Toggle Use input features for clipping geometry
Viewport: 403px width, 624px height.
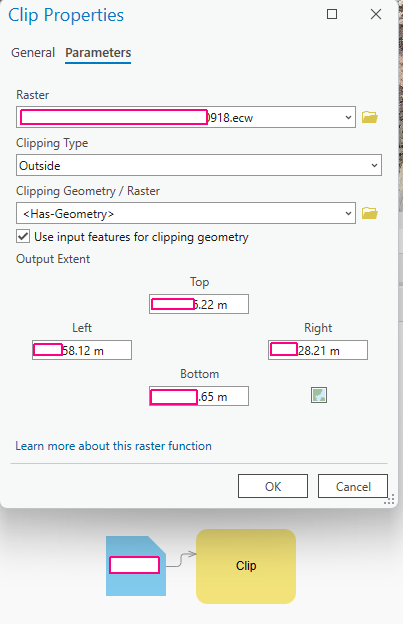pyautogui.click(x=23, y=236)
